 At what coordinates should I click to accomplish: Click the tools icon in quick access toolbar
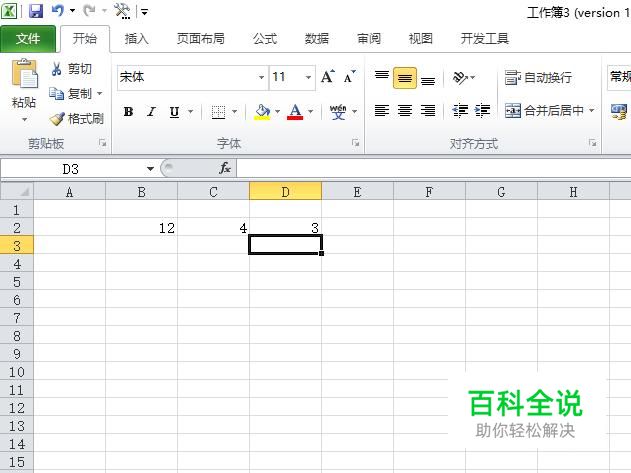pos(122,11)
